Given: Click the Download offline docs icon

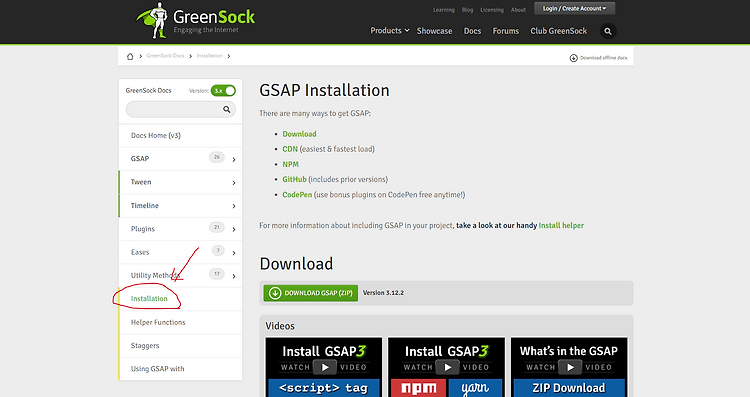Looking at the screenshot, I should pyautogui.click(x=574, y=58).
